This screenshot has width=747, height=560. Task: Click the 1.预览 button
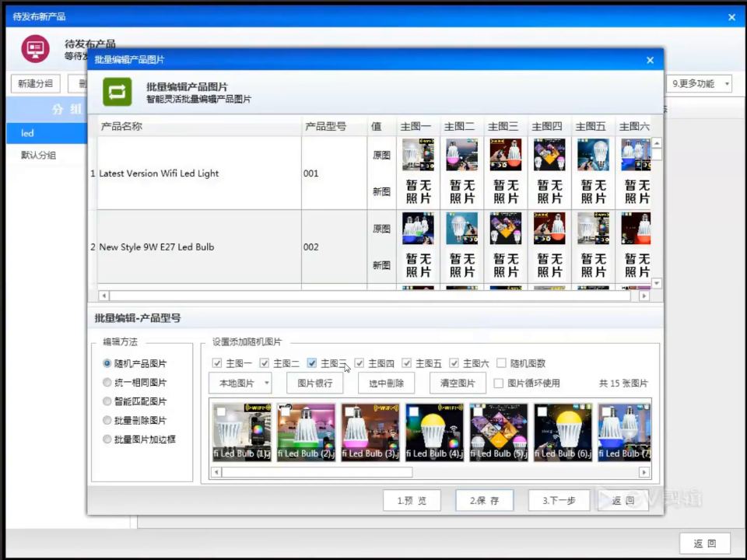click(412, 500)
